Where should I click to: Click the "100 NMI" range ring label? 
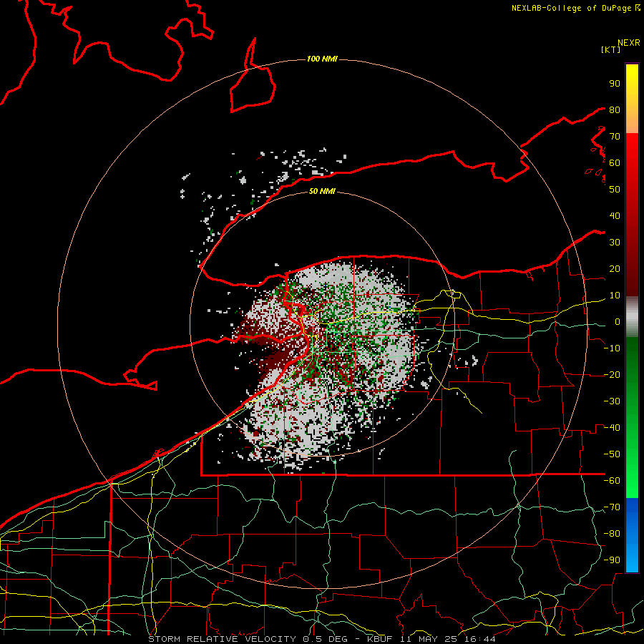click(x=322, y=59)
